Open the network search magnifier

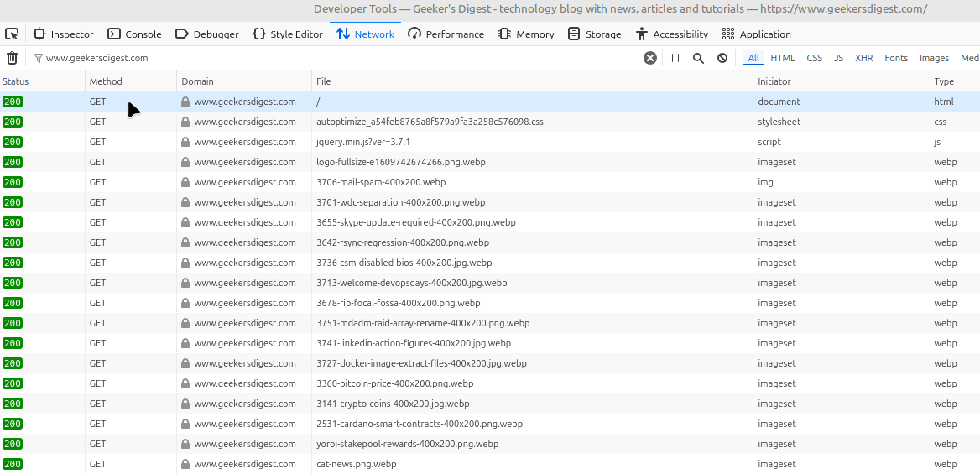[698, 58]
